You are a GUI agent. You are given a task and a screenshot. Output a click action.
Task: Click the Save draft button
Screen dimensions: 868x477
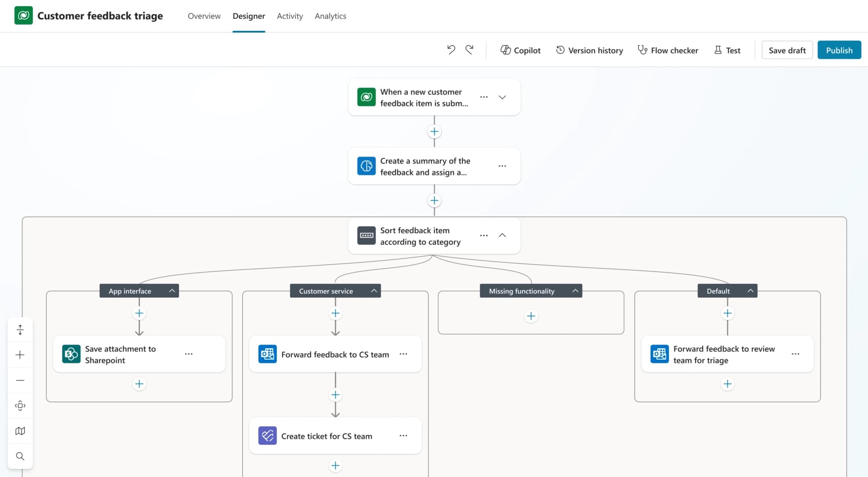[x=787, y=50]
